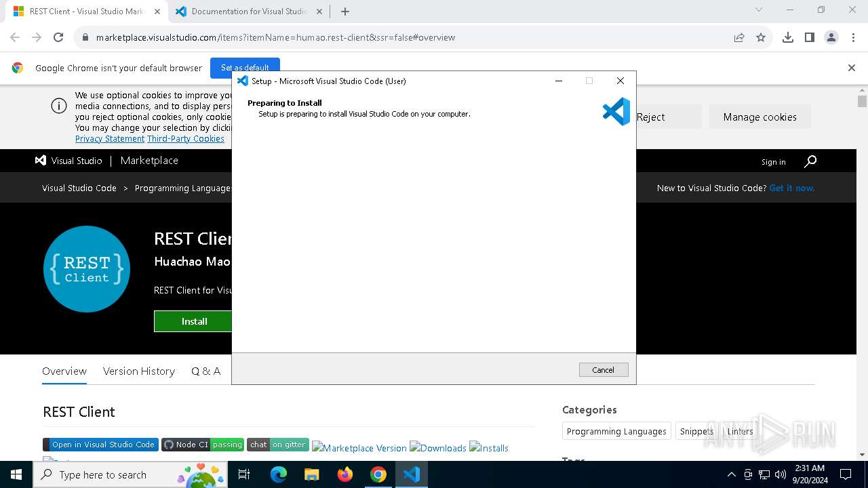Open the Third-Party Cookies link

pos(186,138)
